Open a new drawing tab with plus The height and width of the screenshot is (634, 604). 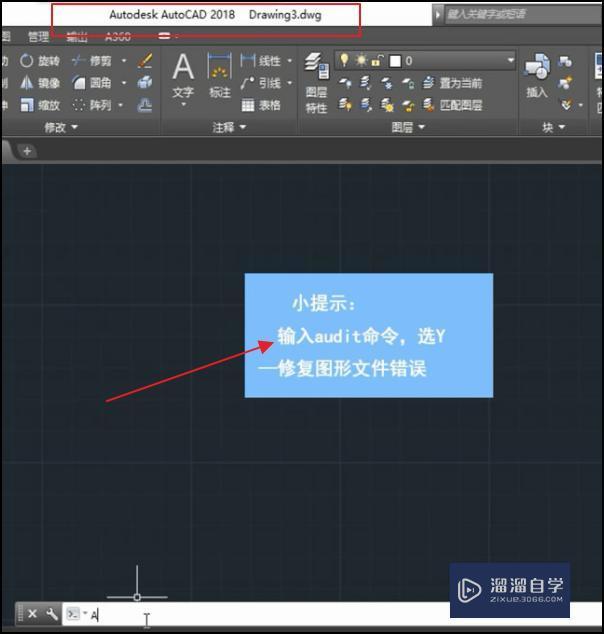click(27, 151)
